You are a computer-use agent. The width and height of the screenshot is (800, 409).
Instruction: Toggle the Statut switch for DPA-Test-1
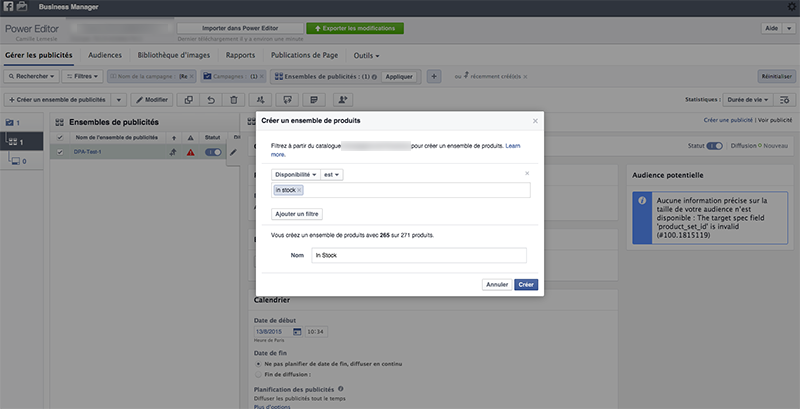tap(213, 152)
